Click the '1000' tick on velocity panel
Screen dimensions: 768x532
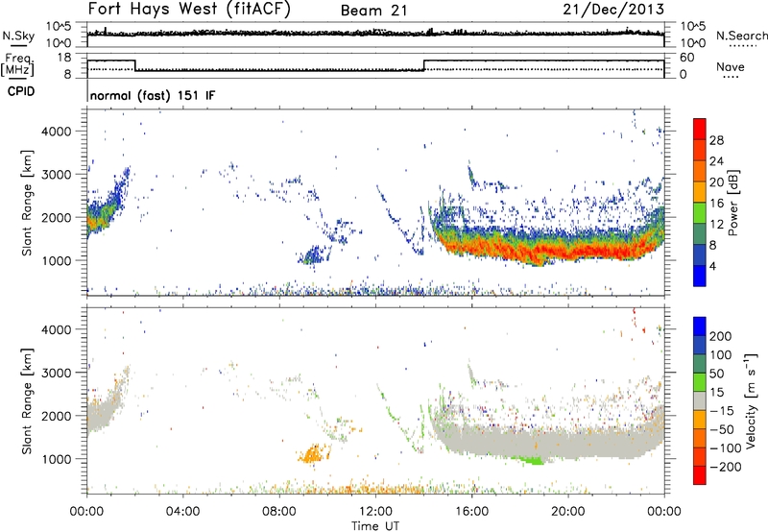coord(57,459)
